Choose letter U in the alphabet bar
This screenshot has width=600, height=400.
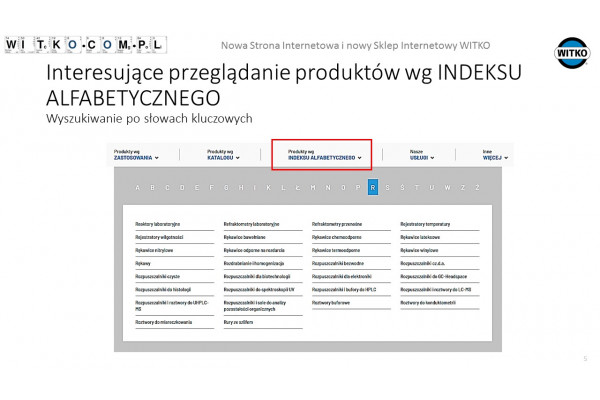point(432,188)
